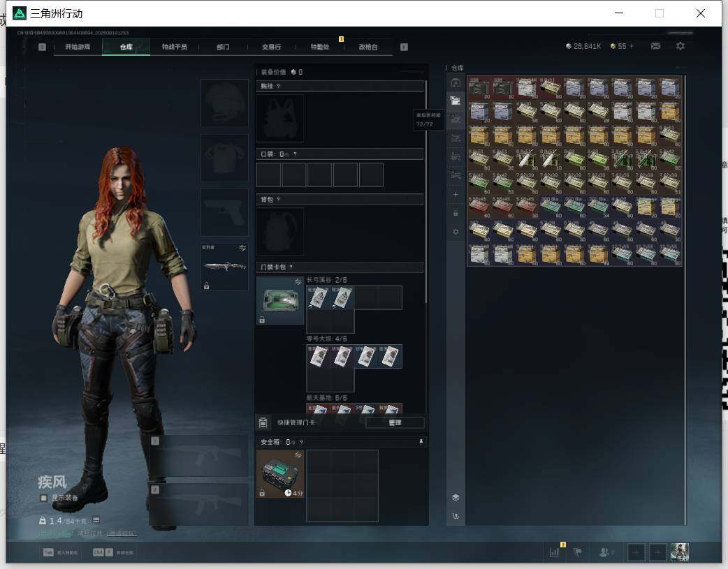Select the empty helmet equipment slot
The width and height of the screenshot is (728, 569).
(x=224, y=103)
